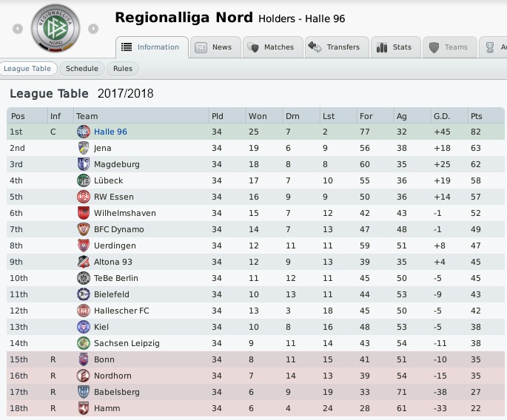Sort table by G.D. column header
The width and height of the screenshot is (507, 420).
[x=442, y=116]
